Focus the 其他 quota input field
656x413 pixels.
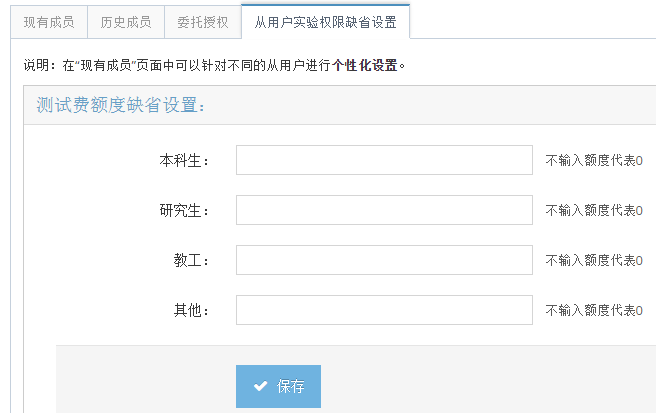(x=384, y=310)
